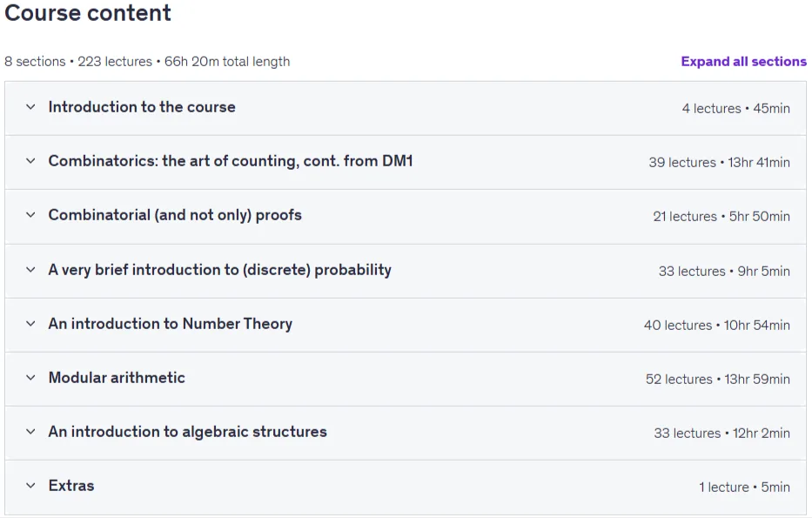Select A very brief introduction to probability
Viewport: 812px width, 518px height.
click(219, 270)
